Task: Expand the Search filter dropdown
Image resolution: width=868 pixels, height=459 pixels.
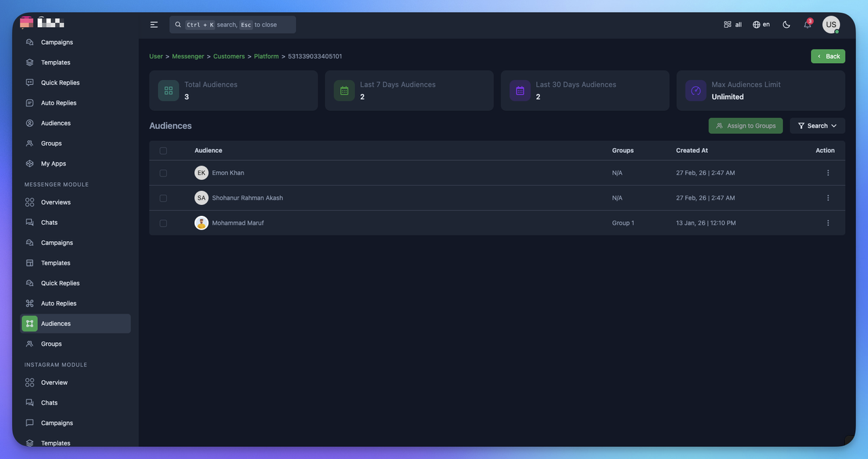Action: pyautogui.click(x=817, y=126)
